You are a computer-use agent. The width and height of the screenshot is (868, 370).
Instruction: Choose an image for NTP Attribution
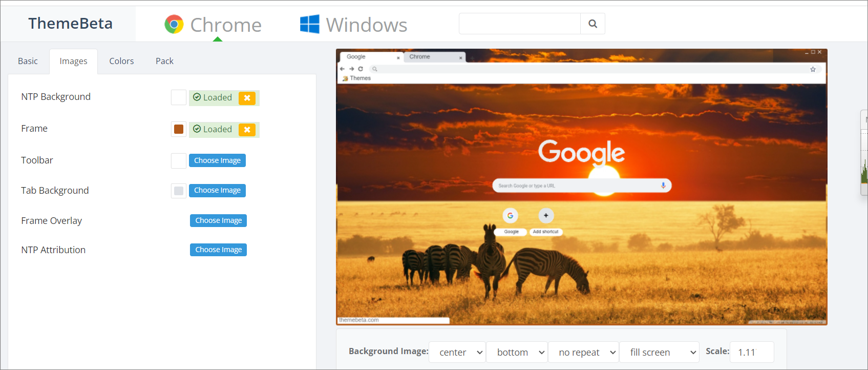coord(218,250)
